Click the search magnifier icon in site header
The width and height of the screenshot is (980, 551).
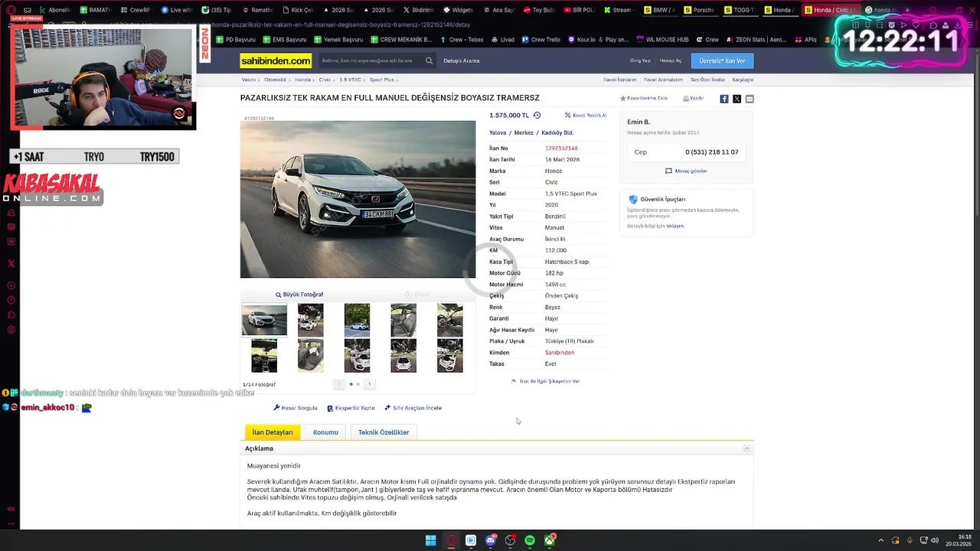[x=429, y=60]
